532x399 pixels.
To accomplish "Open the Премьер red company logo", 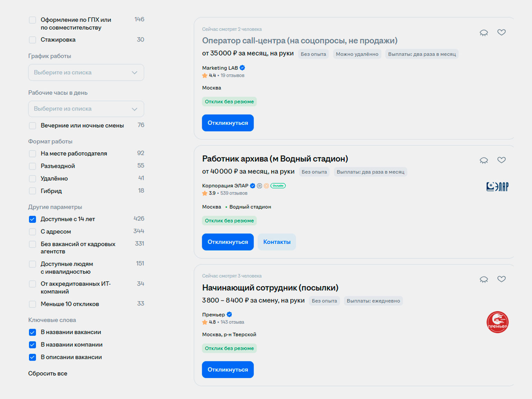I will point(497,322).
